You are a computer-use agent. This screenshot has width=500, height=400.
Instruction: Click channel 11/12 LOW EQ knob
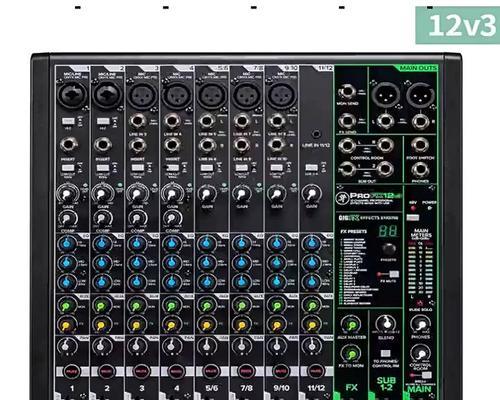tap(311, 283)
